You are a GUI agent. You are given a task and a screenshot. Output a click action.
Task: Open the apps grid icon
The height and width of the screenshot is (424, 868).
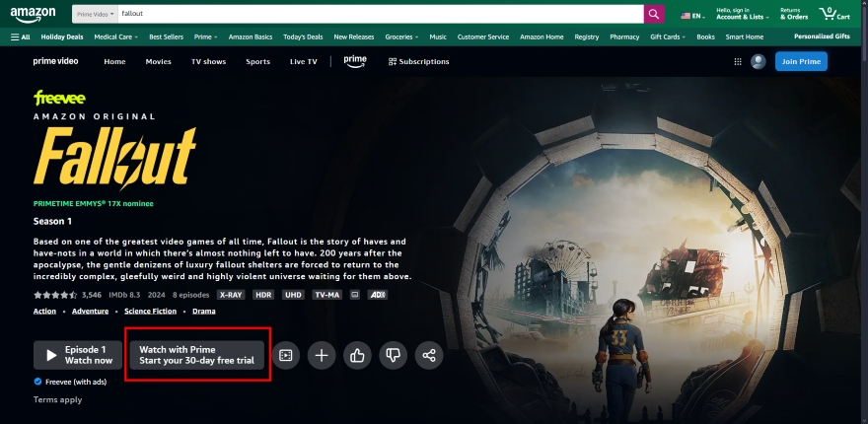coord(738,61)
